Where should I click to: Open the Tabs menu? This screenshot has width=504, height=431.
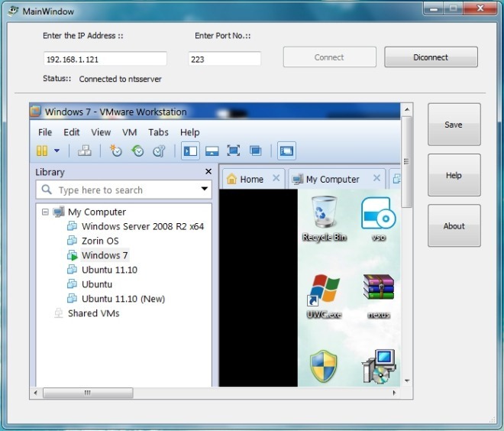(158, 132)
